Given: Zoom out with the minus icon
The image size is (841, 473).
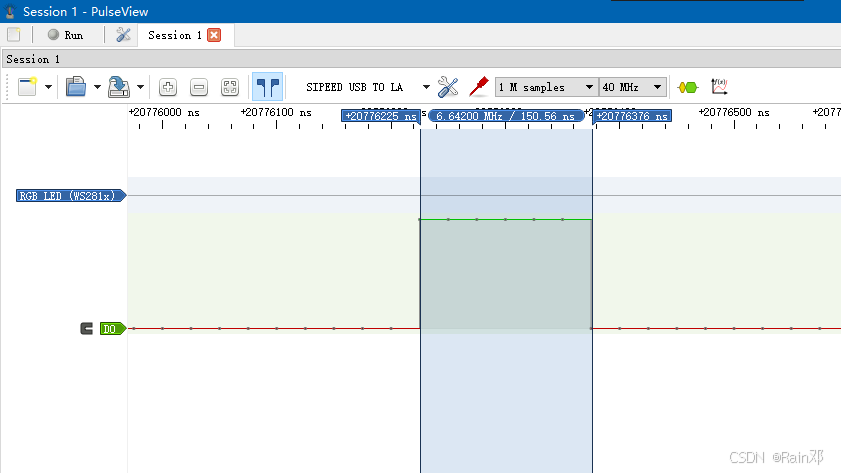Looking at the screenshot, I should click(199, 87).
